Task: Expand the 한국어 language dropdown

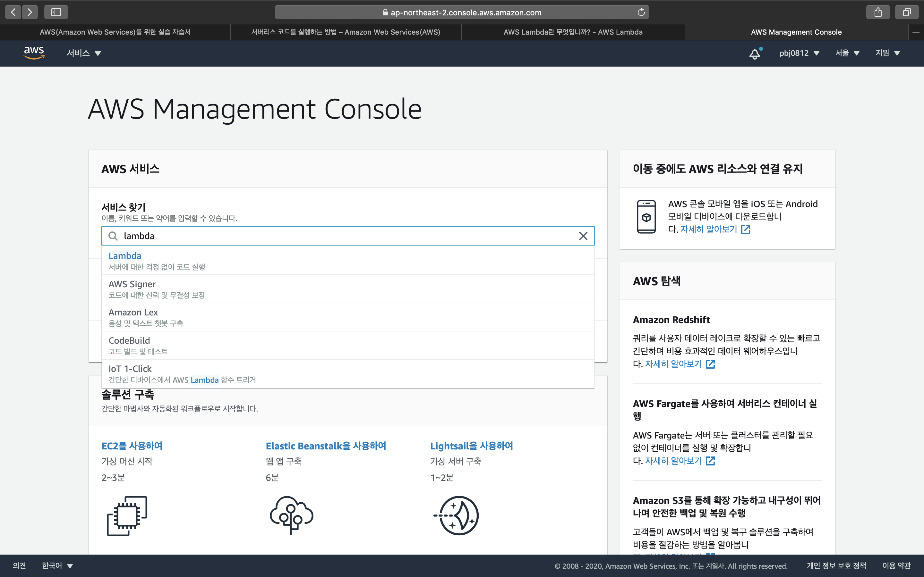Action: pyautogui.click(x=57, y=565)
